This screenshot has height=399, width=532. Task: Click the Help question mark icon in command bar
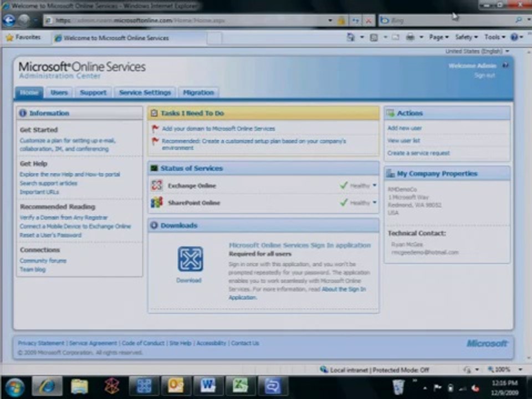514,37
